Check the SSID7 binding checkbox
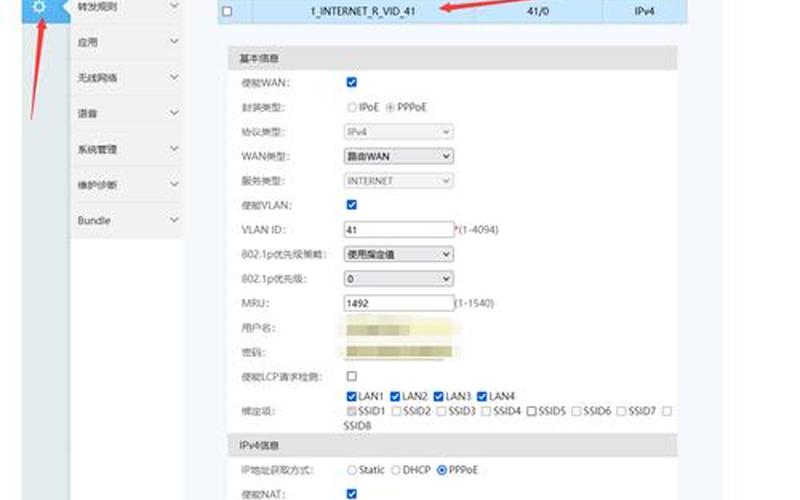The height and width of the screenshot is (500, 800). [621, 411]
